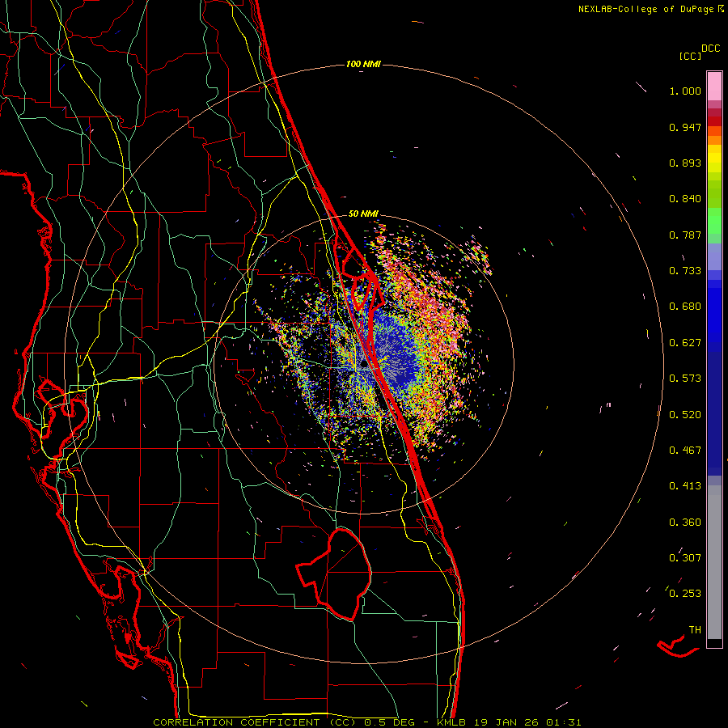This screenshot has height=728, width=728.
Task: Click the [CC] label above the color scale
Action: point(690,56)
